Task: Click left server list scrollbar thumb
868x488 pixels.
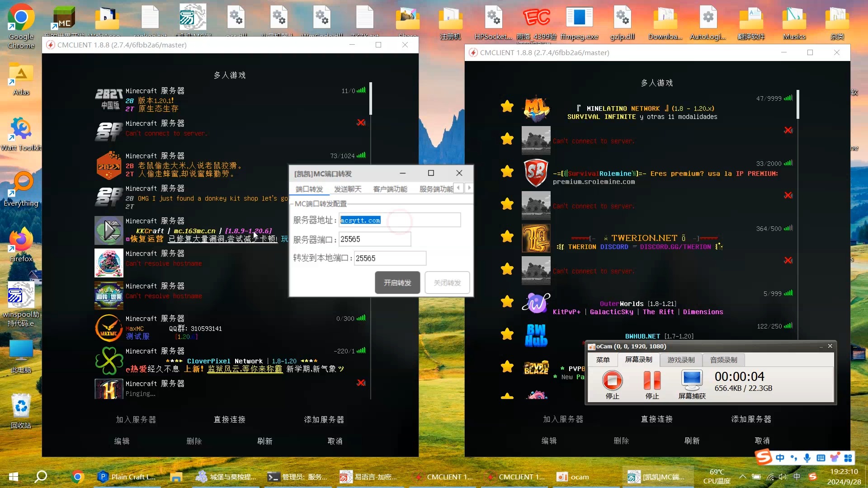Action: 371,99
